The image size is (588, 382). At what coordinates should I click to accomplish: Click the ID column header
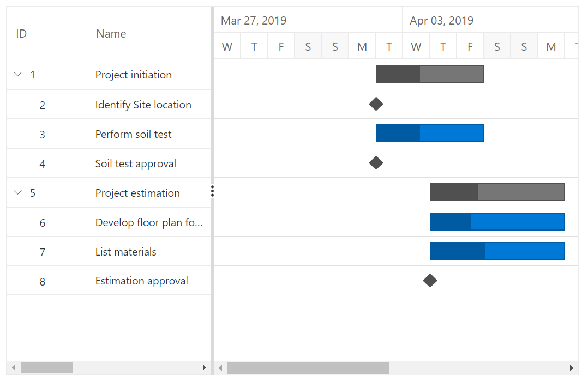click(x=21, y=33)
